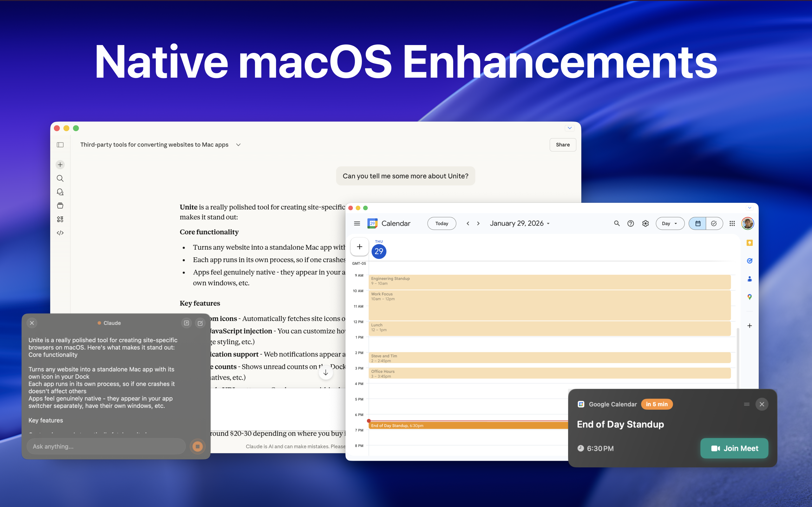Open recent chats in Claude's sidebar
This screenshot has height=507, width=812.
60,191
